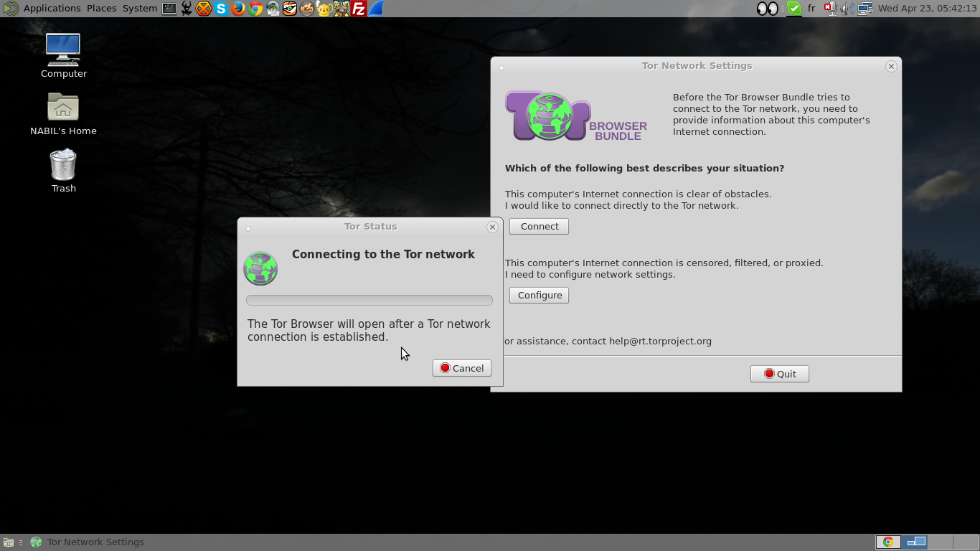Click the 'Tor Status' title bar text
980x551 pixels.
coord(370,226)
